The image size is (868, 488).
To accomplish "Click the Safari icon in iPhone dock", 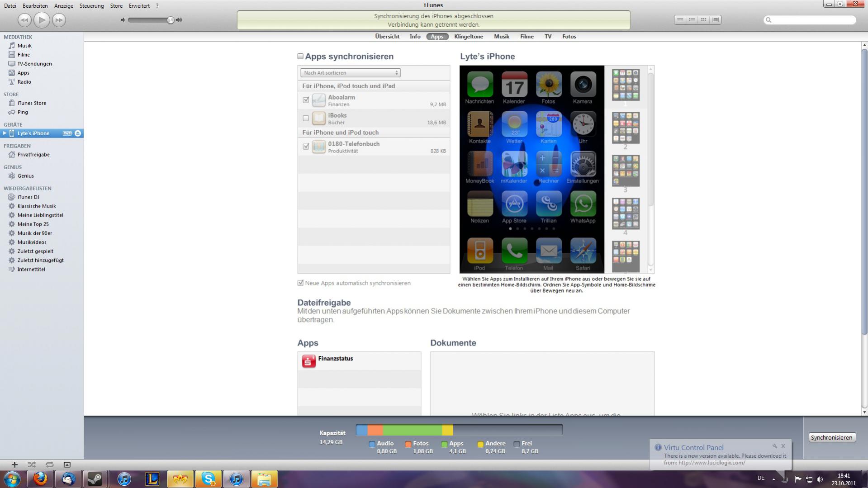I will click(583, 251).
